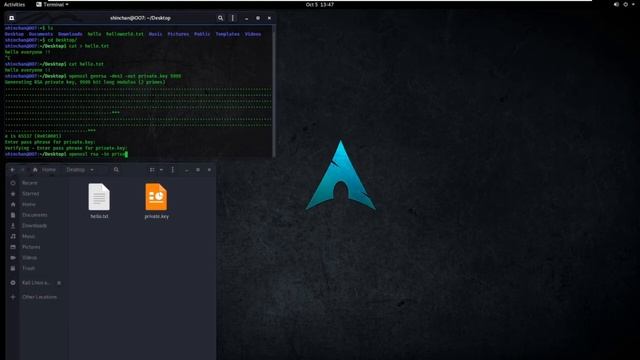Click the 'Generating RSA private key' output line

pyautogui.click(x=85, y=82)
